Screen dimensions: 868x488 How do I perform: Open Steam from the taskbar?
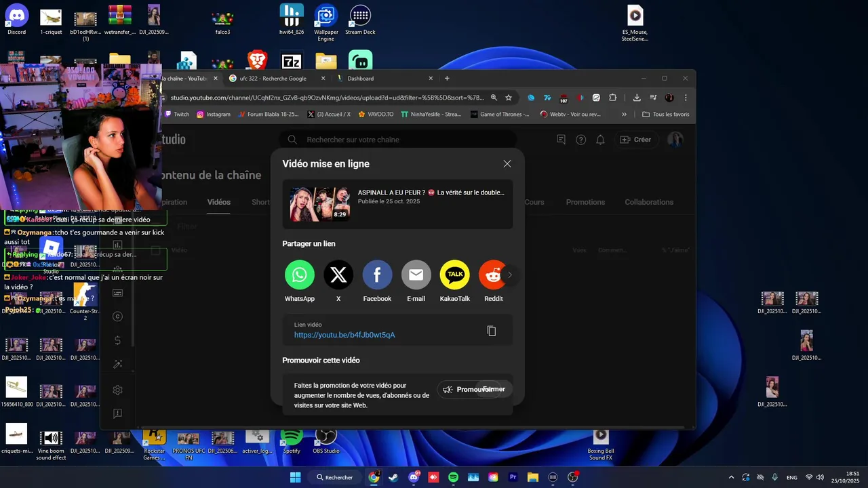tap(393, 477)
